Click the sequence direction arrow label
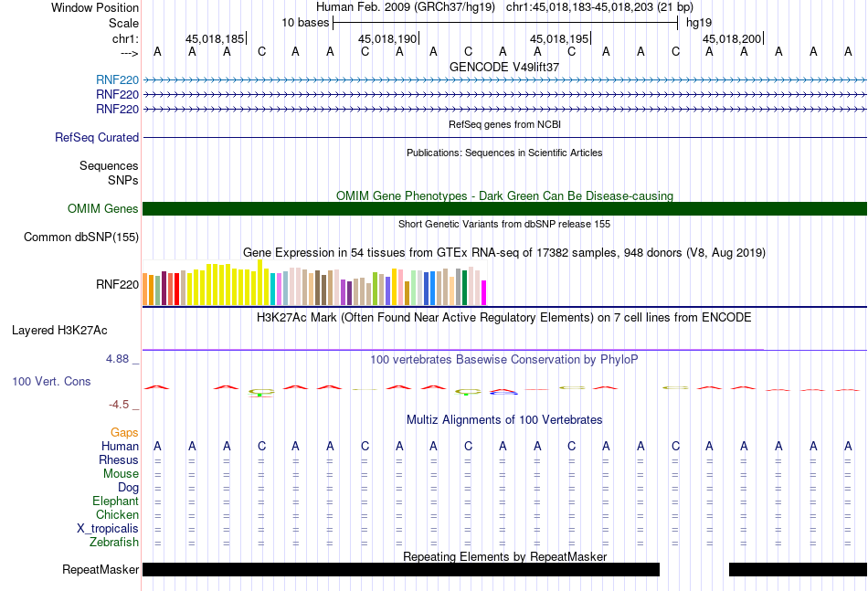 (130, 53)
